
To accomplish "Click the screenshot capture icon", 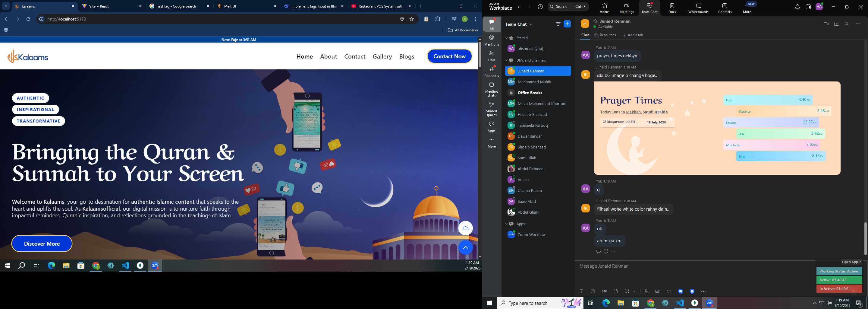I will pos(627,291).
